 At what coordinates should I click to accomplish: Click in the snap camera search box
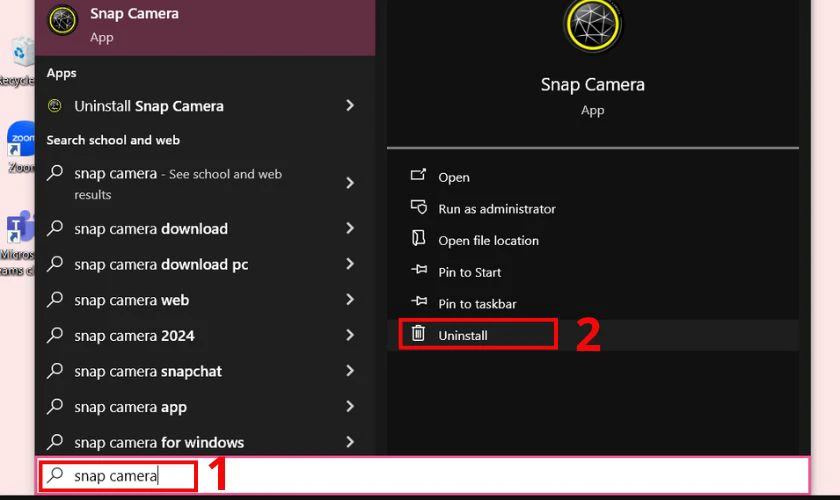pos(423,475)
